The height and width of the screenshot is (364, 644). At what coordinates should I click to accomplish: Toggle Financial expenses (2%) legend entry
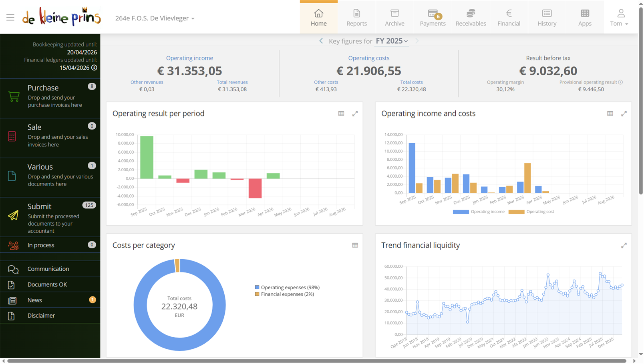click(284, 294)
